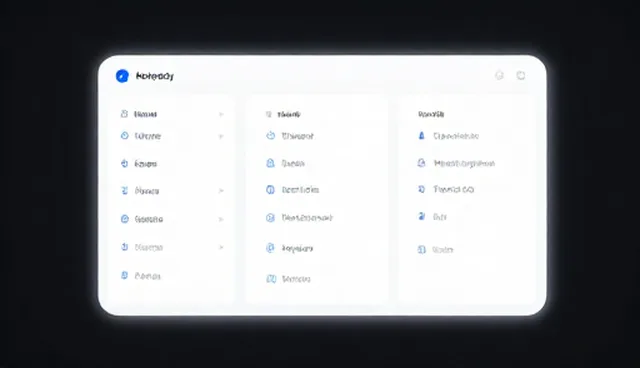Select the clock icon in the left column's second row
The height and width of the screenshot is (368, 640).
[x=124, y=135]
